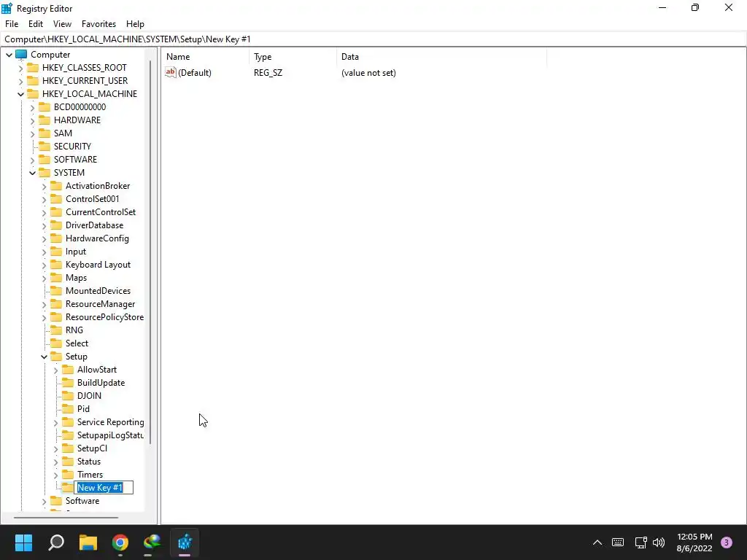Click the (value not set) data cell
The height and width of the screenshot is (560, 747).
point(368,73)
